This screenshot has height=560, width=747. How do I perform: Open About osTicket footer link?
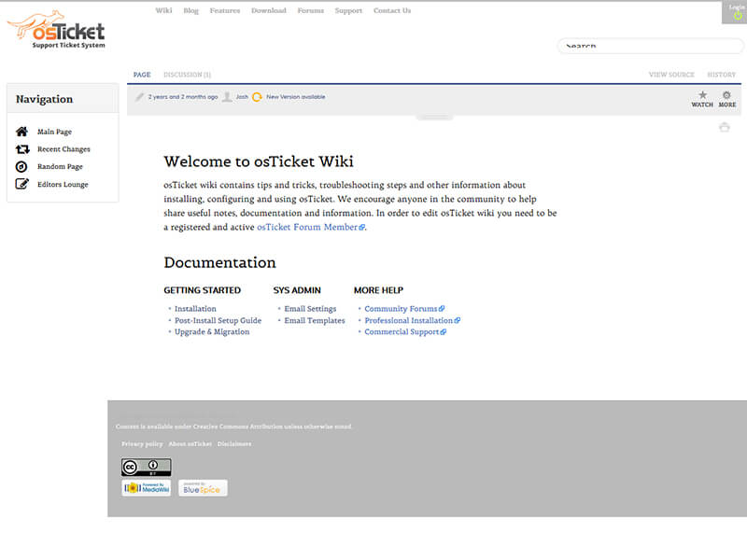tap(190, 444)
